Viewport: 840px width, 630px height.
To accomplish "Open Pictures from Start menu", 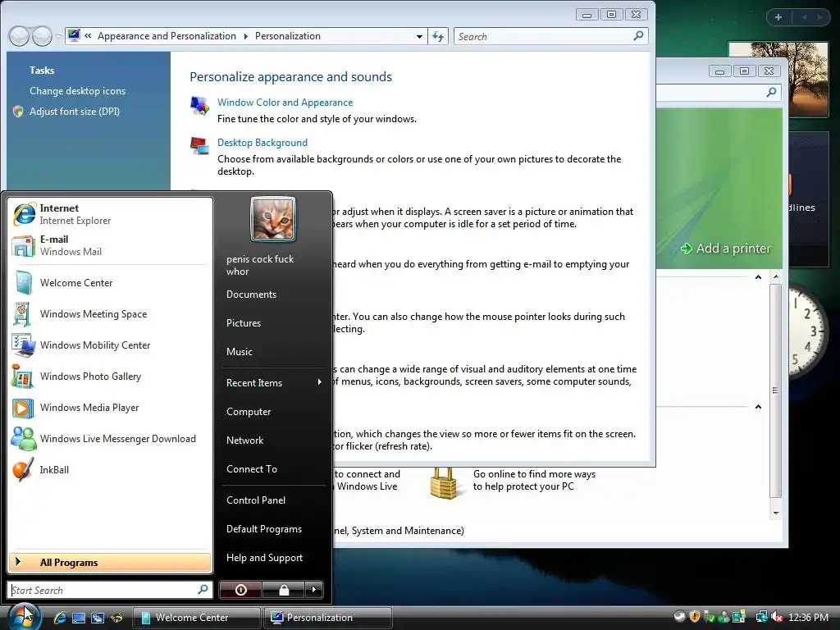I will click(244, 323).
